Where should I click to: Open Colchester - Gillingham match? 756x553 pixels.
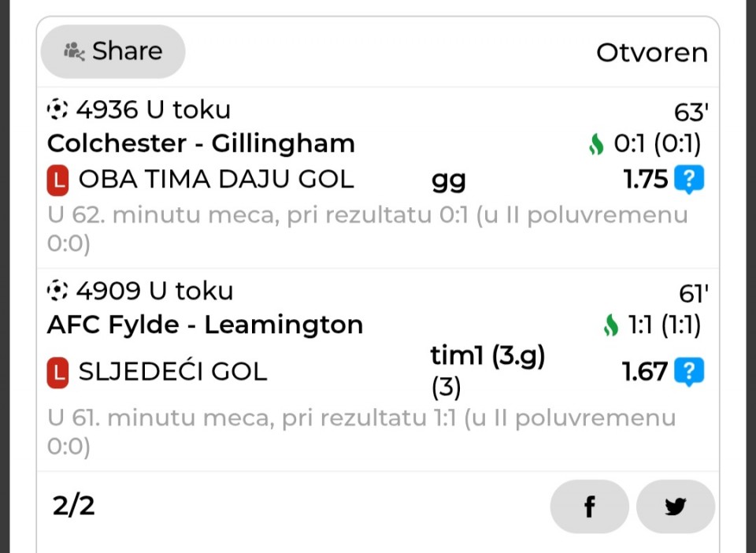coord(201,144)
